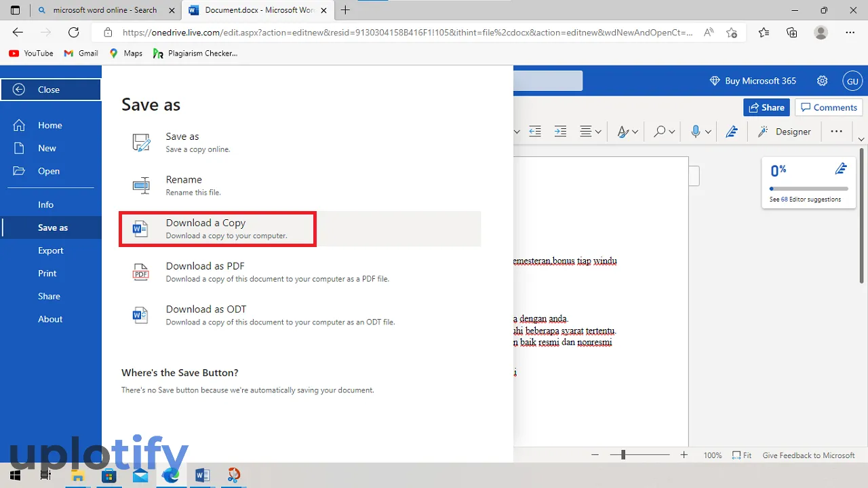Open Gmail bookmark
The width and height of the screenshot is (868, 488).
(81, 53)
